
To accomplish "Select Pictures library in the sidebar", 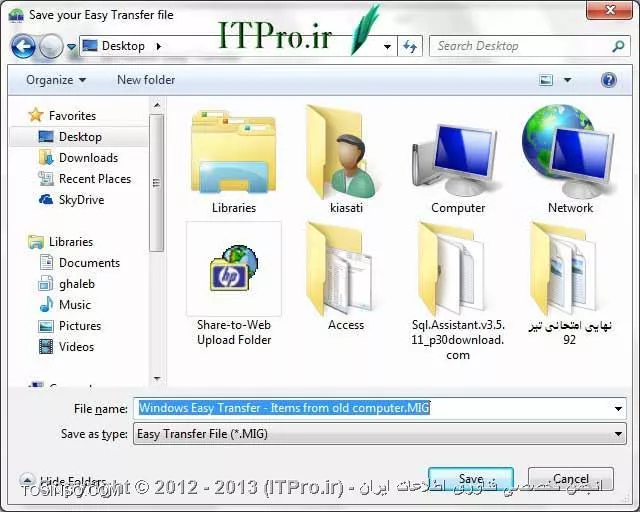I will click(x=80, y=326).
